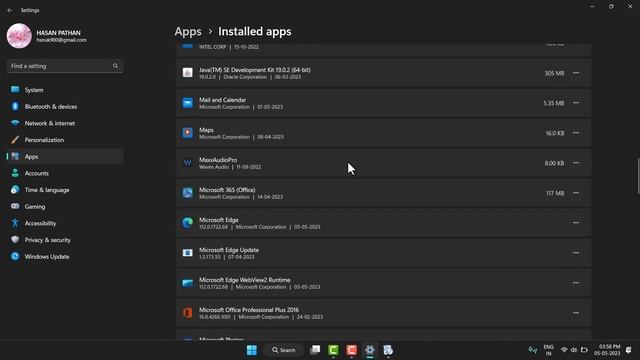Focus the Find a setting search box
This screenshot has height=360, width=640.
(64, 66)
